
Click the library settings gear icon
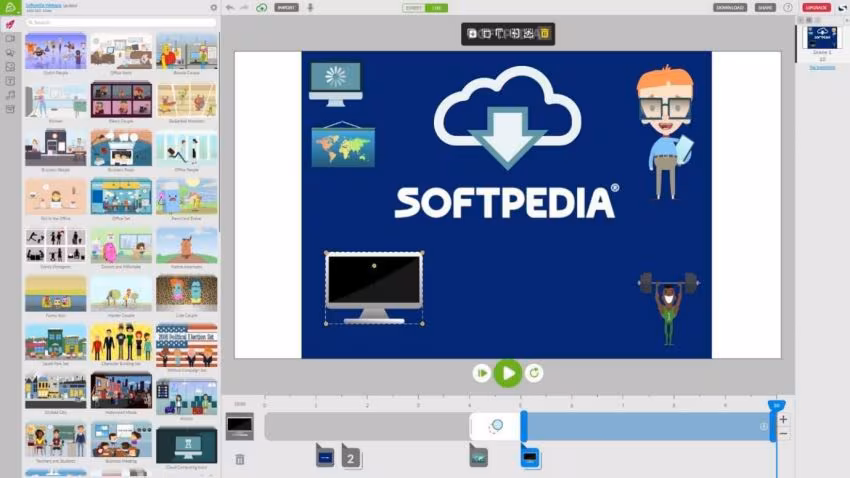click(214, 8)
